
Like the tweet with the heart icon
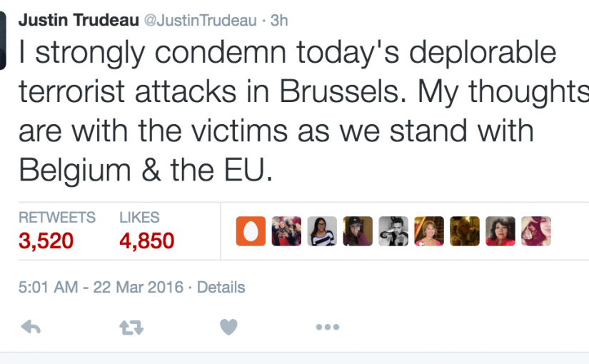228,327
